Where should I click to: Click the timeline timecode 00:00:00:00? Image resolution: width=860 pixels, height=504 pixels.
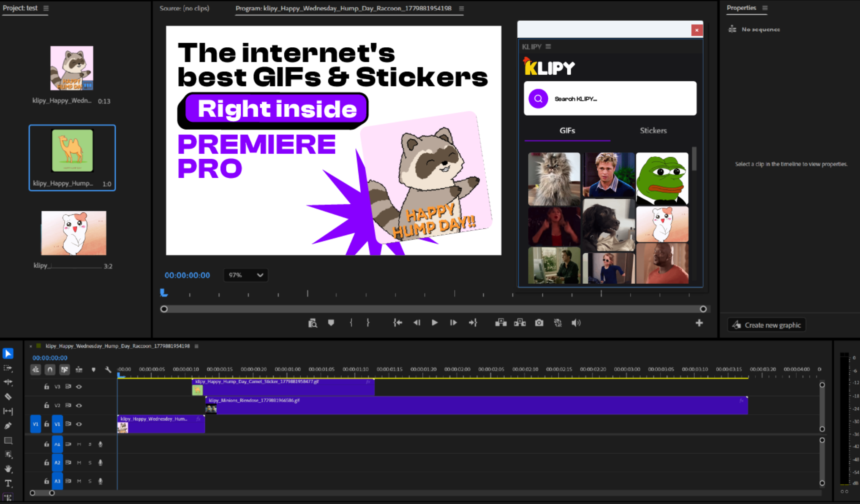coord(50,358)
